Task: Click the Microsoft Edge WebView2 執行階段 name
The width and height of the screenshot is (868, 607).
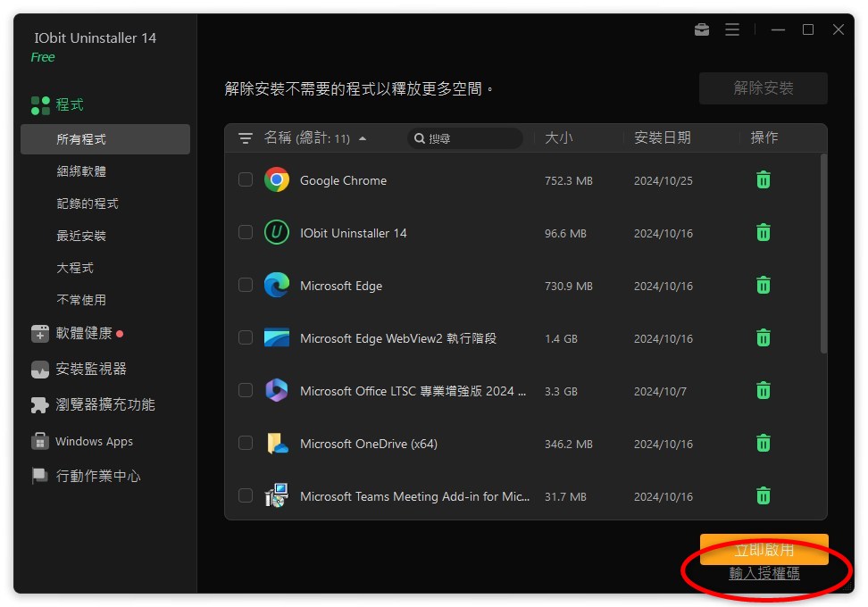Action: coord(398,338)
